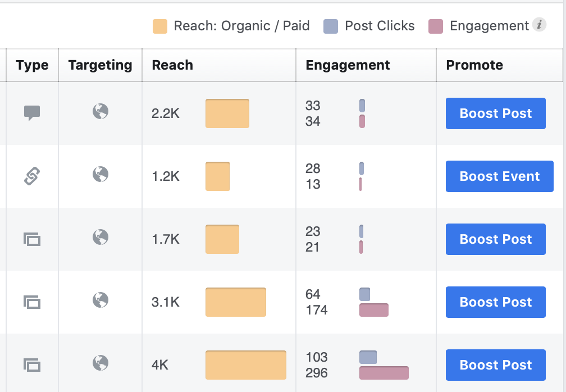Click the engagement info icon in legend
Screen dimensions: 566x392
pyautogui.click(x=539, y=25)
